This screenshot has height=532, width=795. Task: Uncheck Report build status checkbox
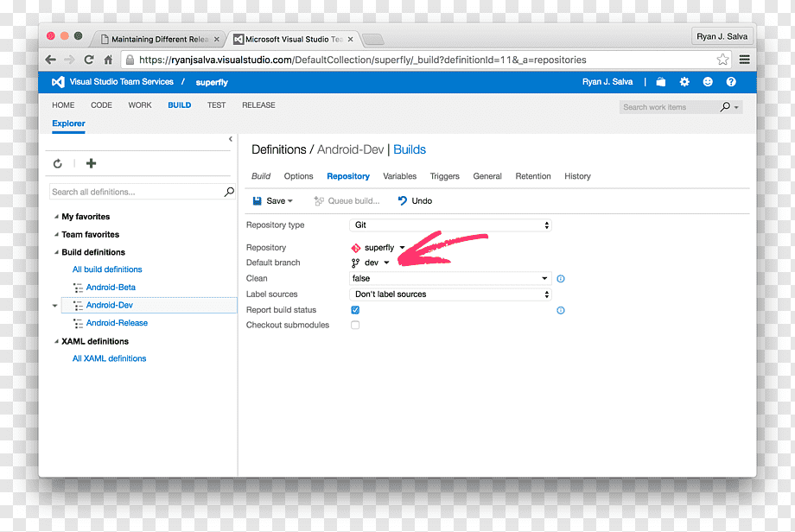coord(355,310)
